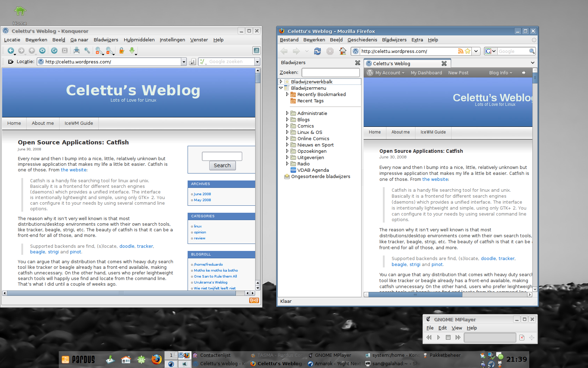588x368 pixels.
Task: Open the Pardus menu on the panel
Action: [x=78, y=360]
